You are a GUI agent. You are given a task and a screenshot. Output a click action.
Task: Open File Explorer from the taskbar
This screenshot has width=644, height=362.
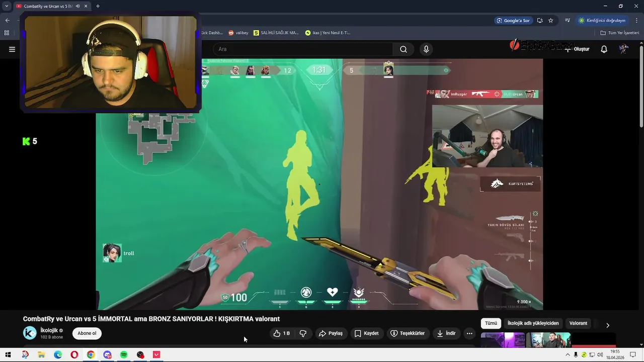[x=41, y=355]
